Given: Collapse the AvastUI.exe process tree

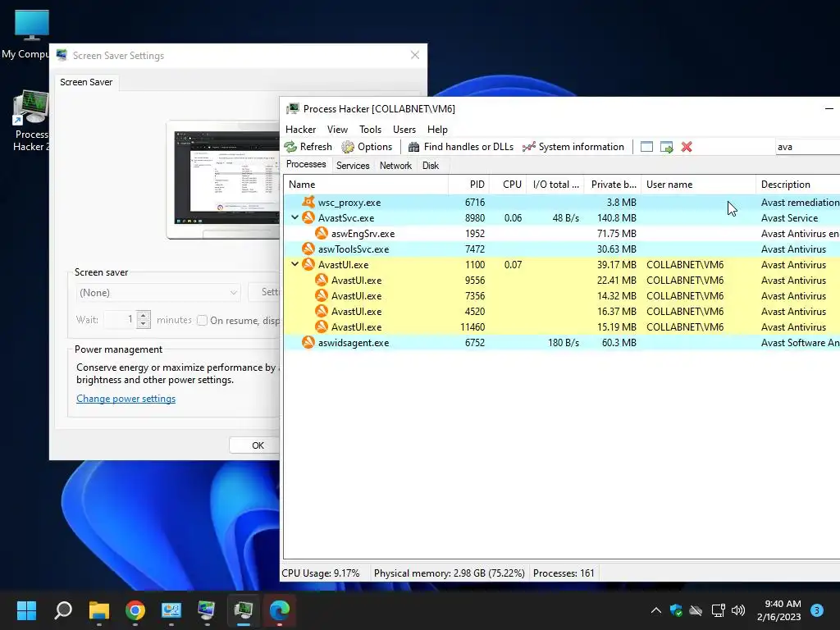Looking at the screenshot, I should pos(294,264).
